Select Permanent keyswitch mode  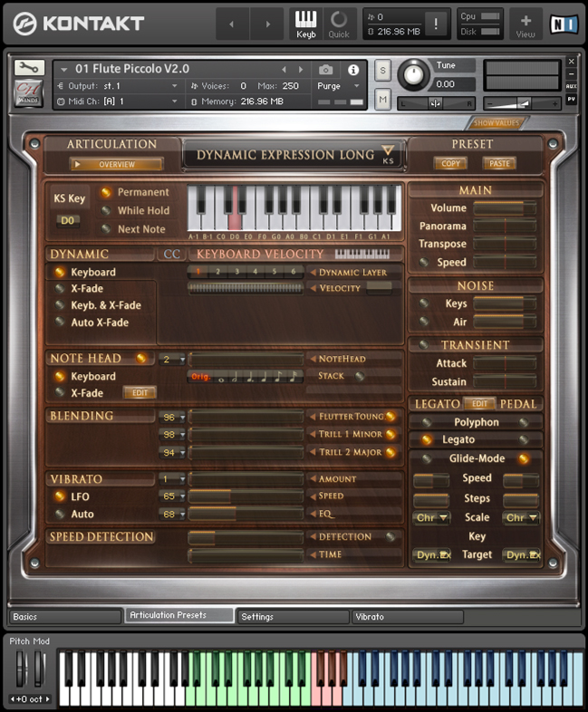(x=106, y=193)
